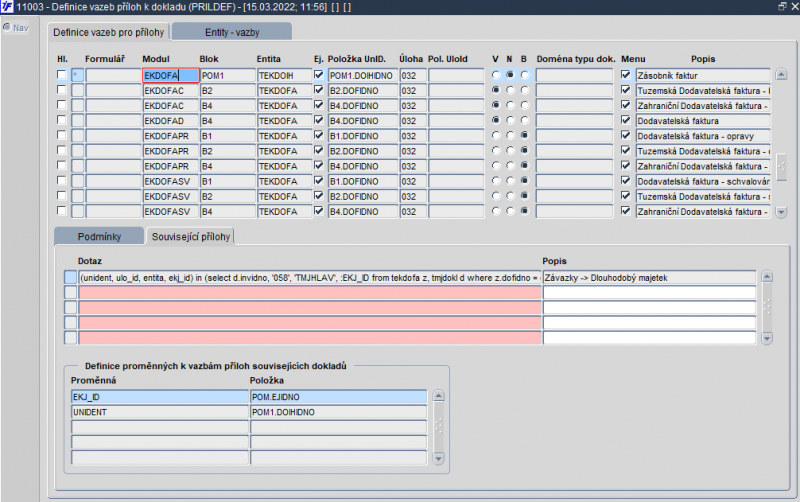The height and width of the screenshot is (502, 800).
Task: Select the row marker of the first Dotaz row
Action: [x=70, y=277]
